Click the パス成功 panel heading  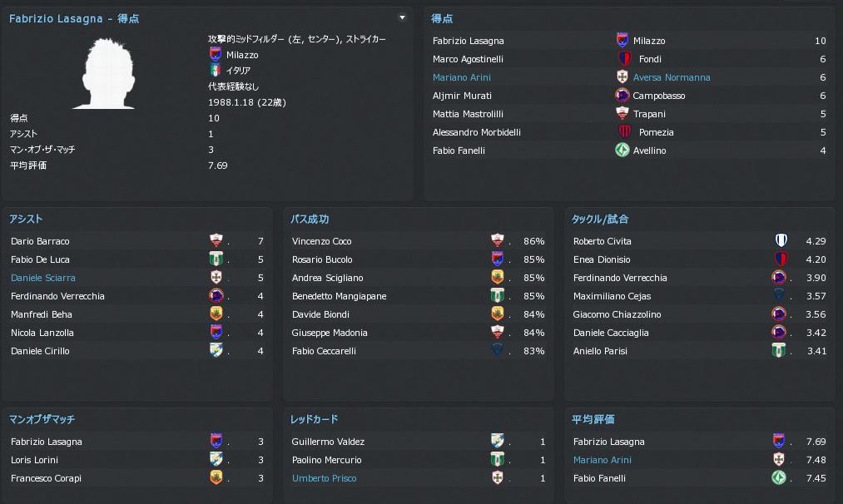click(x=310, y=219)
